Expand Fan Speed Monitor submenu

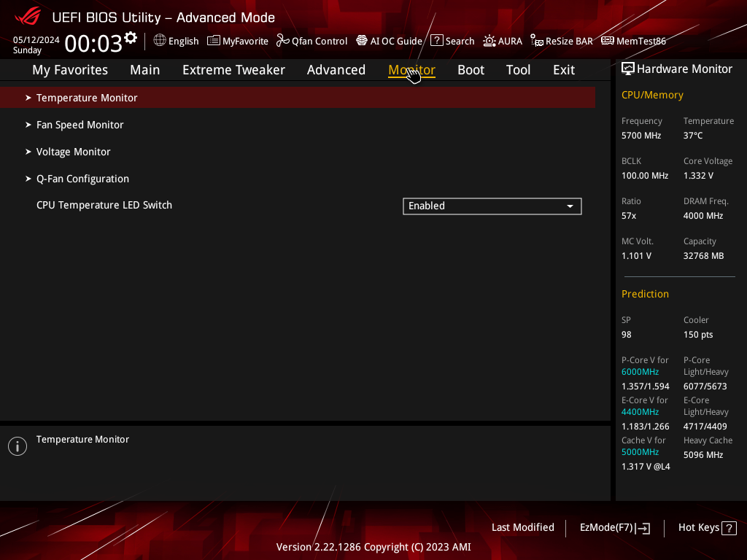point(298,125)
